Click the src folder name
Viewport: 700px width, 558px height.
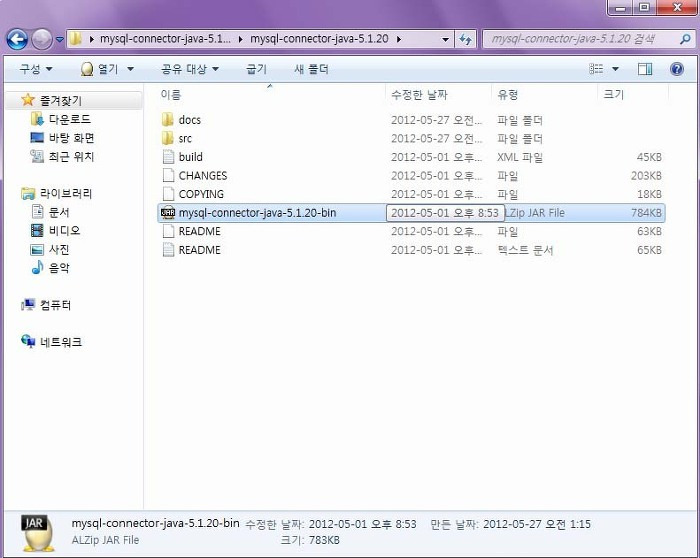tap(185, 138)
